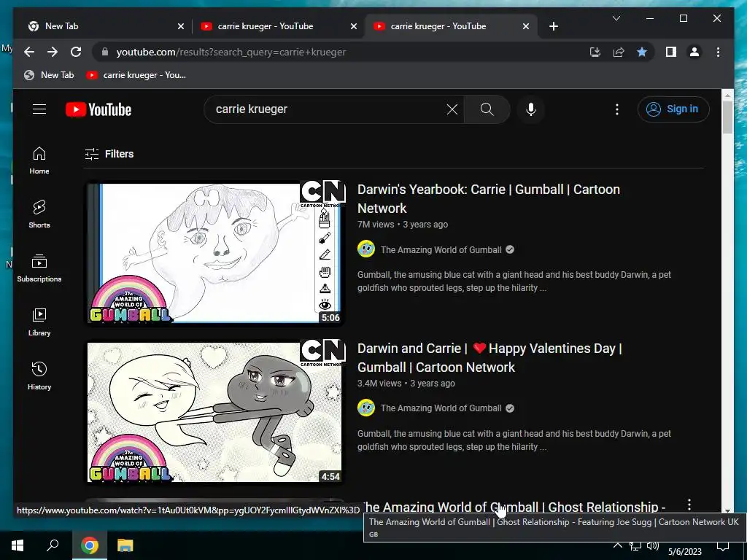Go forward in Chrome

53,52
